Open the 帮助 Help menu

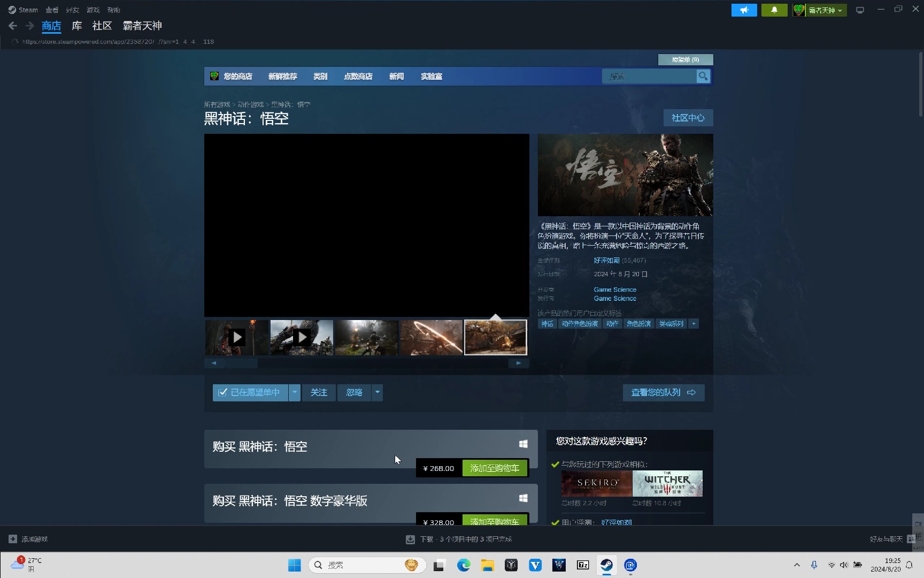(113, 10)
